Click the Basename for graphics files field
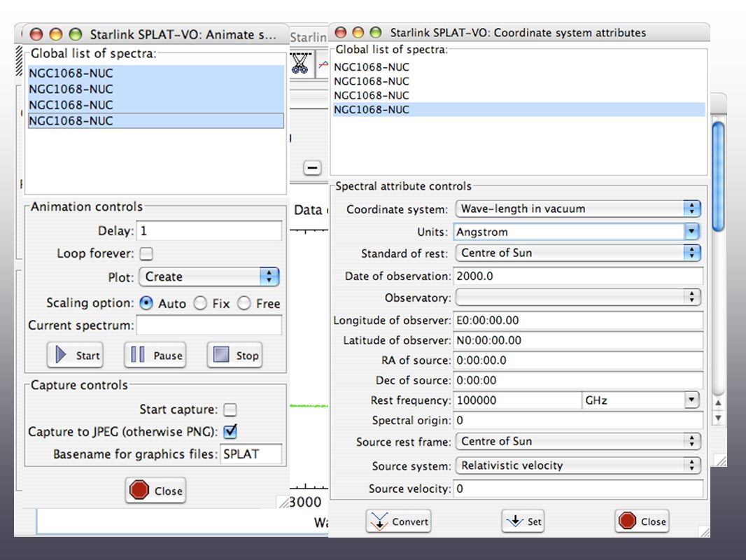The height and width of the screenshot is (560, 746). pos(251,454)
